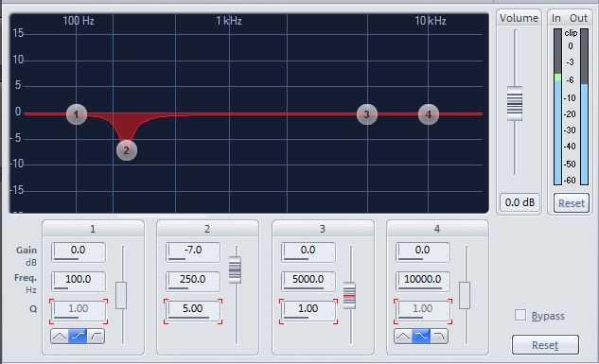The width and height of the screenshot is (599, 364).
Task: Click the band 2 Gain field showing -7.0
Action: 193,251
